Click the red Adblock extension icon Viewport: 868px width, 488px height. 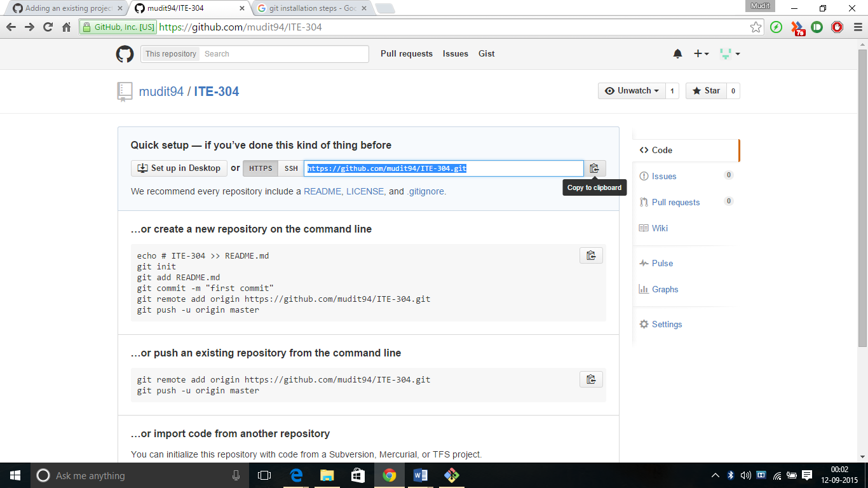pos(837,27)
